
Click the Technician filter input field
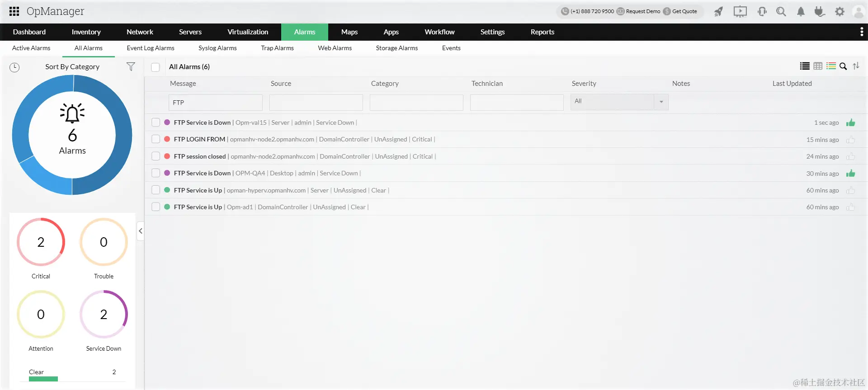(x=517, y=103)
